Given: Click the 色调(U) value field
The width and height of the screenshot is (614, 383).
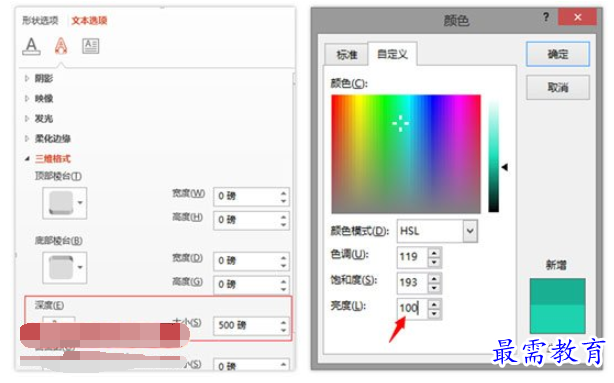Looking at the screenshot, I should (x=412, y=257).
